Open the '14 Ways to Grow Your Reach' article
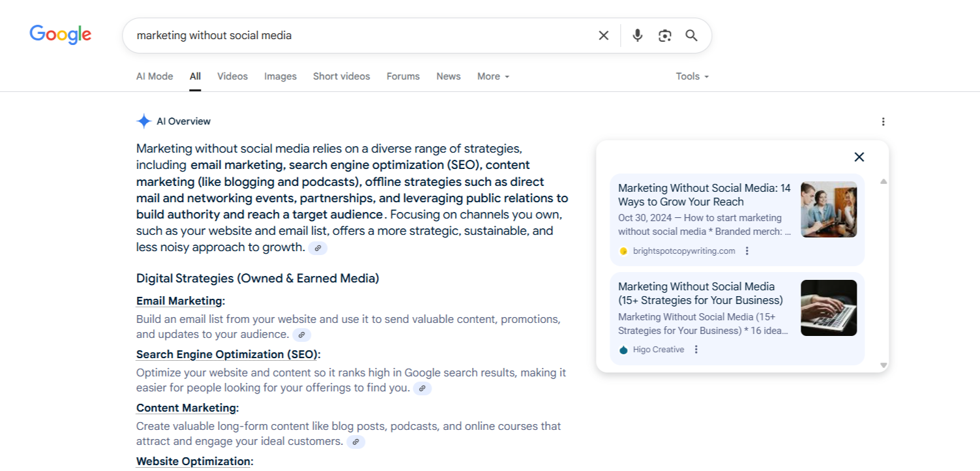Viewport: 980px width, 471px height. pos(704,195)
